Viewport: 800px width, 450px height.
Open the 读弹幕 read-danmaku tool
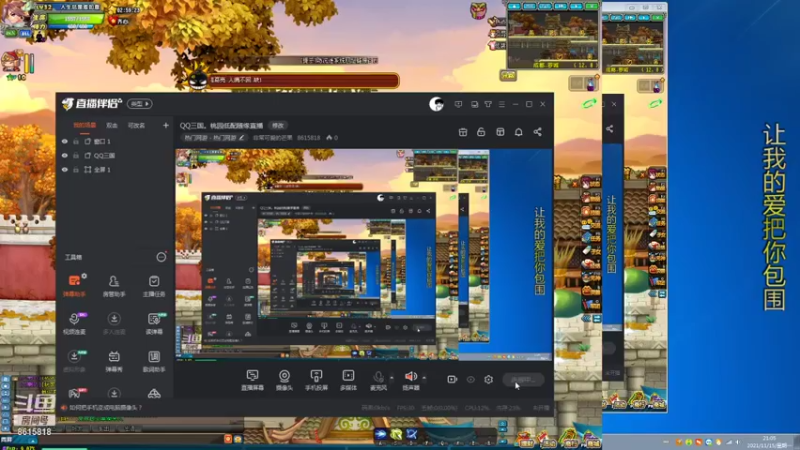154,323
